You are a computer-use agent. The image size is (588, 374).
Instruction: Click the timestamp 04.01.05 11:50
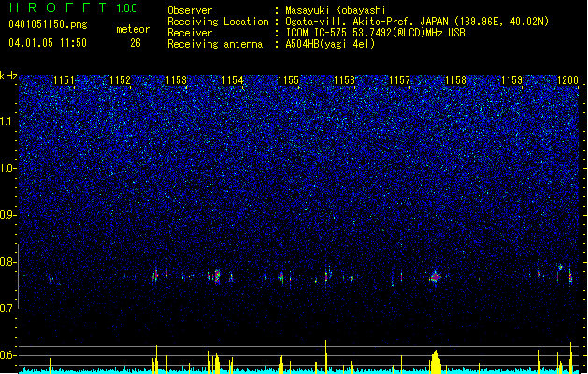[48, 43]
